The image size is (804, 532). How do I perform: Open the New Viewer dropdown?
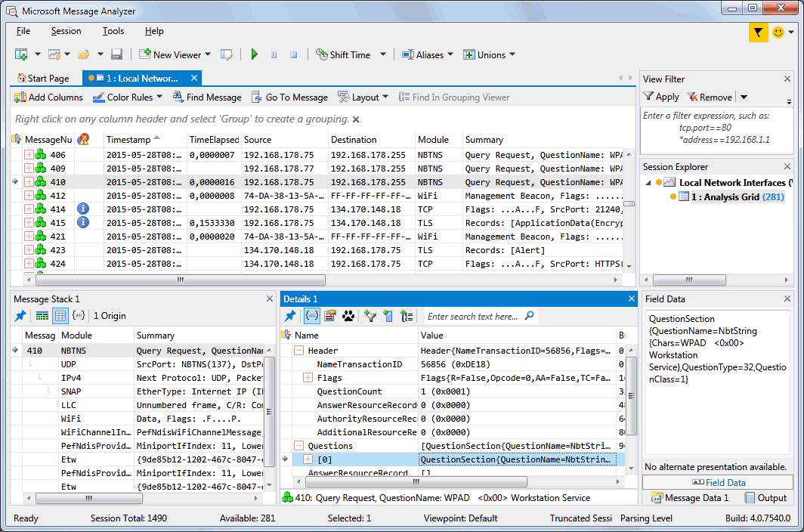tap(208, 54)
